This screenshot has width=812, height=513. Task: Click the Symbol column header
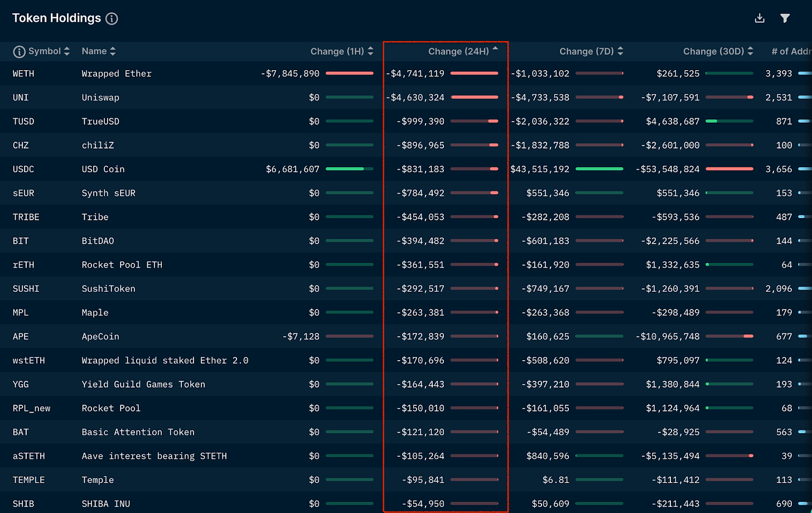tap(45, 51)
